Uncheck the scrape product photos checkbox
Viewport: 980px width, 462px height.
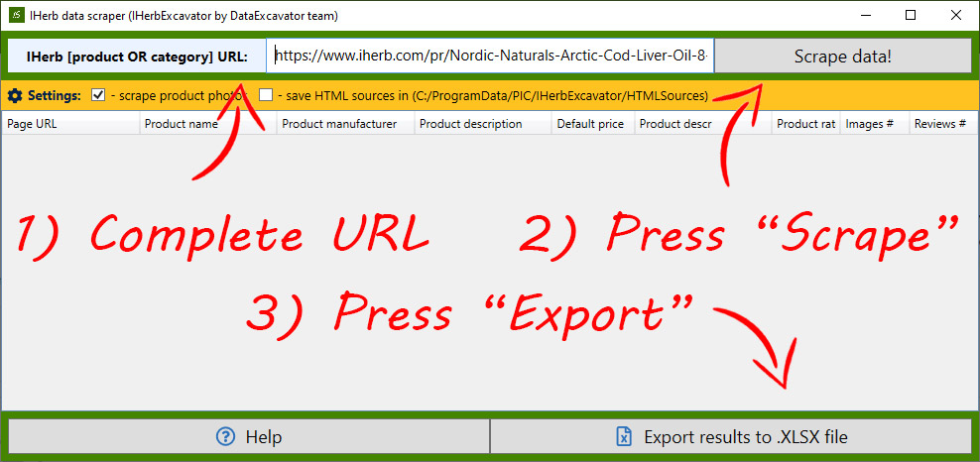98,95
